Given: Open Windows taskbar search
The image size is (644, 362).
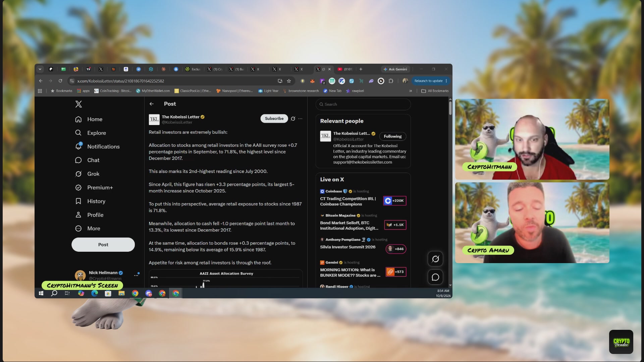Looking at the screenshot, I should [x=54, y=293].
